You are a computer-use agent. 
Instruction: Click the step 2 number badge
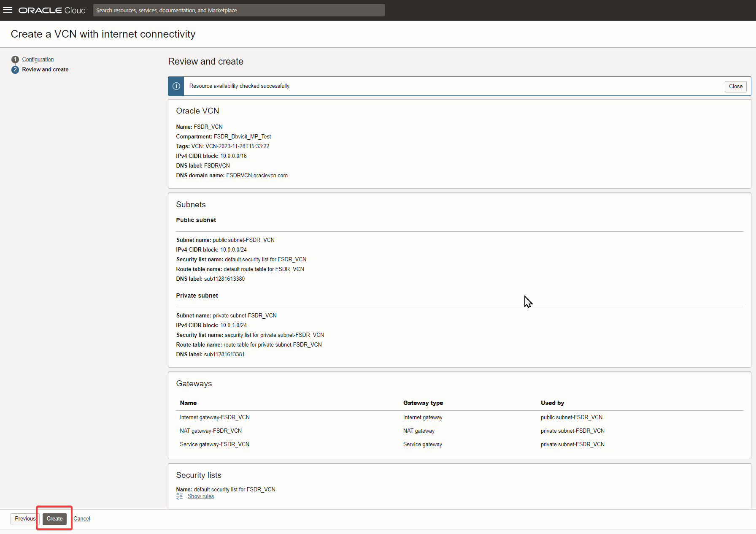pyautogui.click(x=15, y=70)
